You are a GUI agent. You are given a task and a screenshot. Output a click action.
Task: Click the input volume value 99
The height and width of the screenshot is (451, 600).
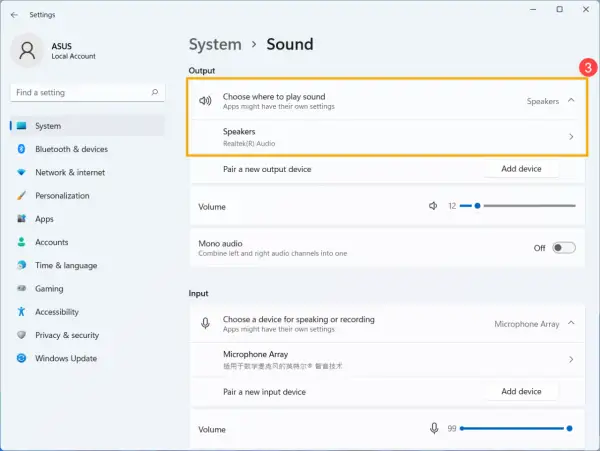(452, 429)
